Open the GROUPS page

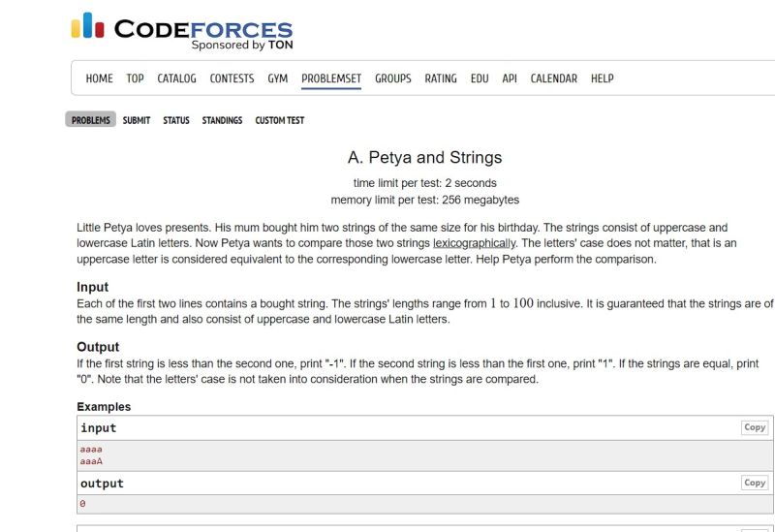click(393, 78)
